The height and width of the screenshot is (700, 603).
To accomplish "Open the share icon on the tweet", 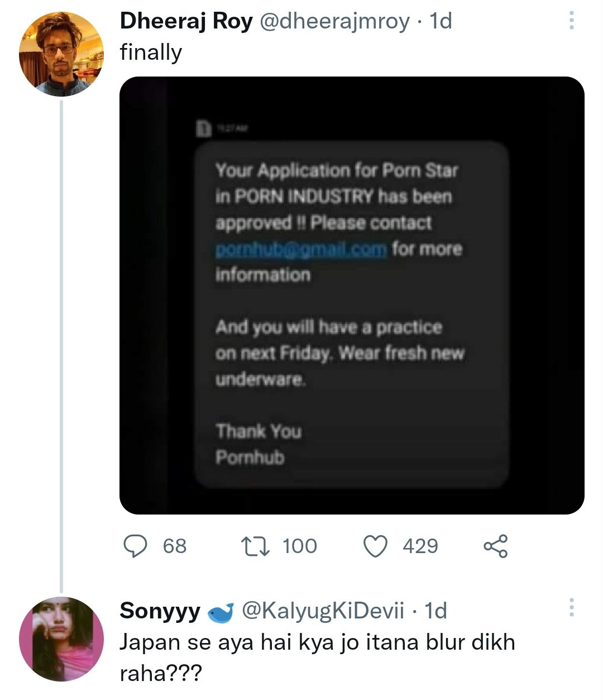I will coord(495,546).
